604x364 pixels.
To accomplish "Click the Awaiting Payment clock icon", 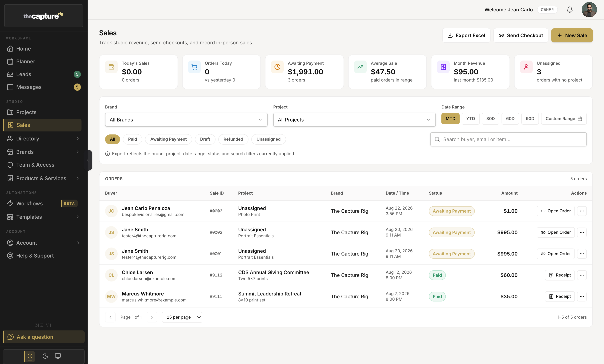I will [277, 67].
